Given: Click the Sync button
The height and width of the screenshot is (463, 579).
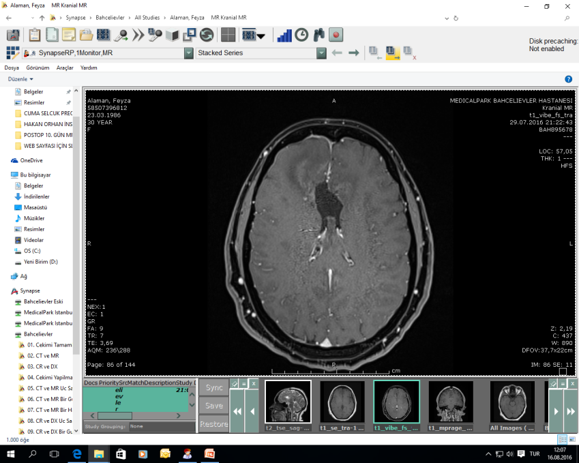Looking at the screenshot, I should tap(214, 387).
